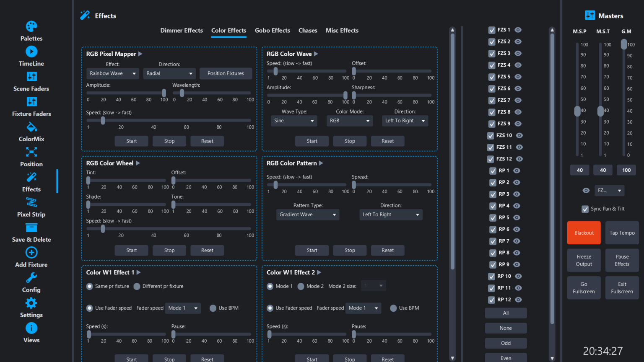This screenshot has width=644, height=362.
Task: Open the Palettes view icon
Action: click(x=31, y=26)
